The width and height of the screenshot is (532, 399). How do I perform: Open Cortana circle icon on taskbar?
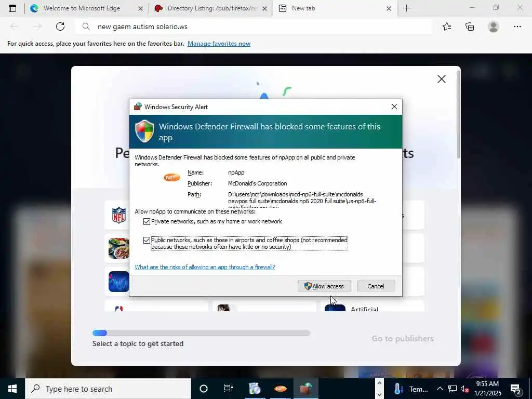(204, 389)
